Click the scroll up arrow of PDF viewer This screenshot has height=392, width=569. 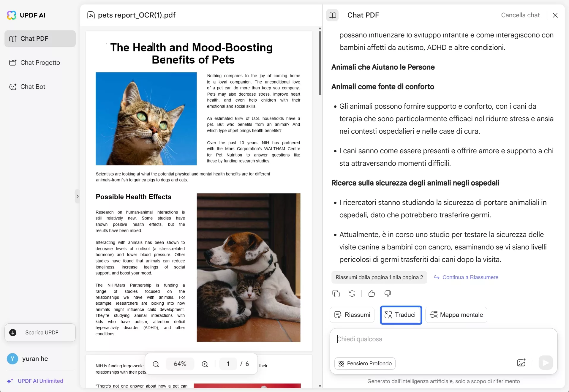(x=320, y=29)
